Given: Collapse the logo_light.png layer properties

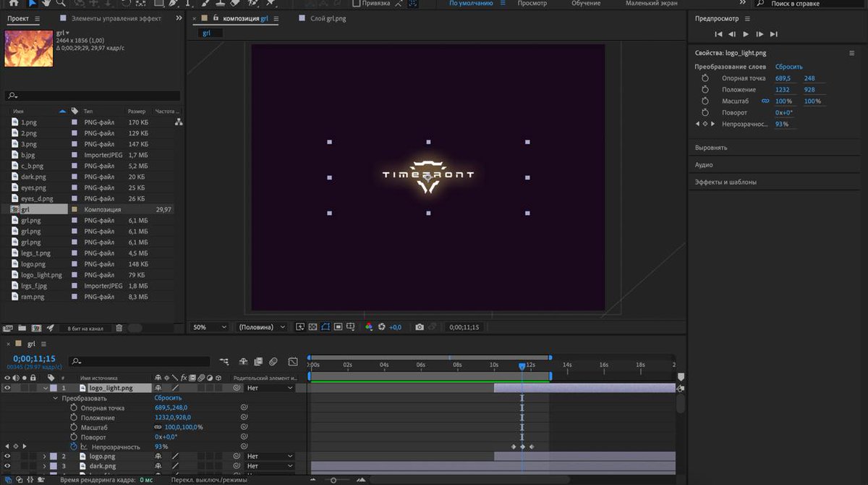Looking at the screenshot, I should [x=44, y=388].
